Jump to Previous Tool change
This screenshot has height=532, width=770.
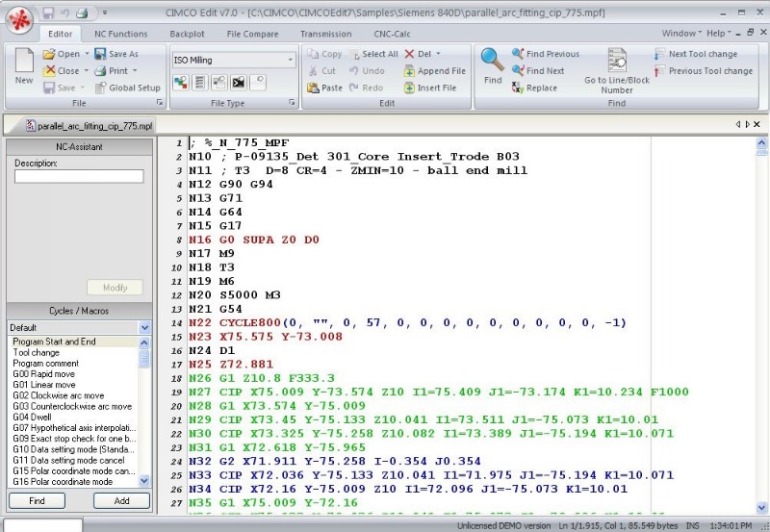(704, 71)
